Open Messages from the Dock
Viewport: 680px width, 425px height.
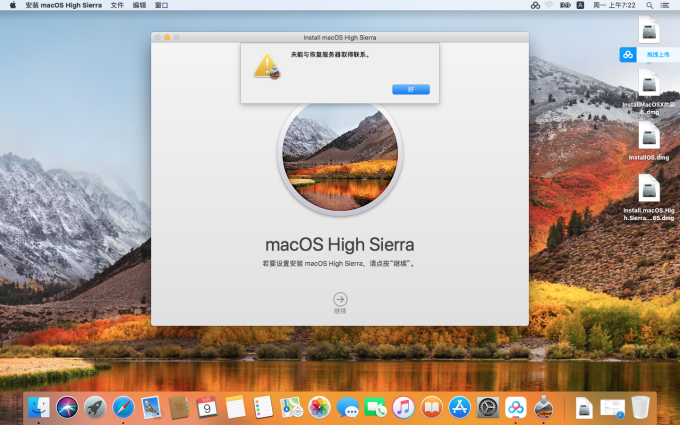point(348,408)
